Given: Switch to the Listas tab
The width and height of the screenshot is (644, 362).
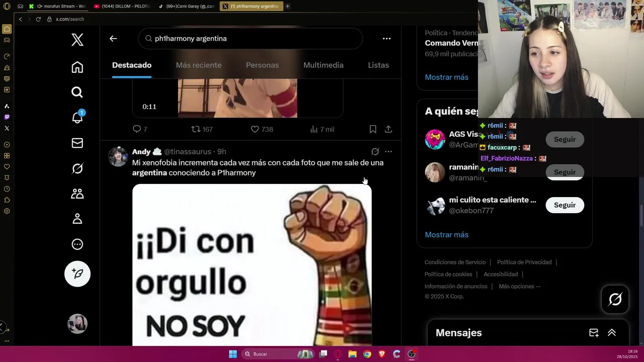Looking at the screenshot, I should coord(378,65).
